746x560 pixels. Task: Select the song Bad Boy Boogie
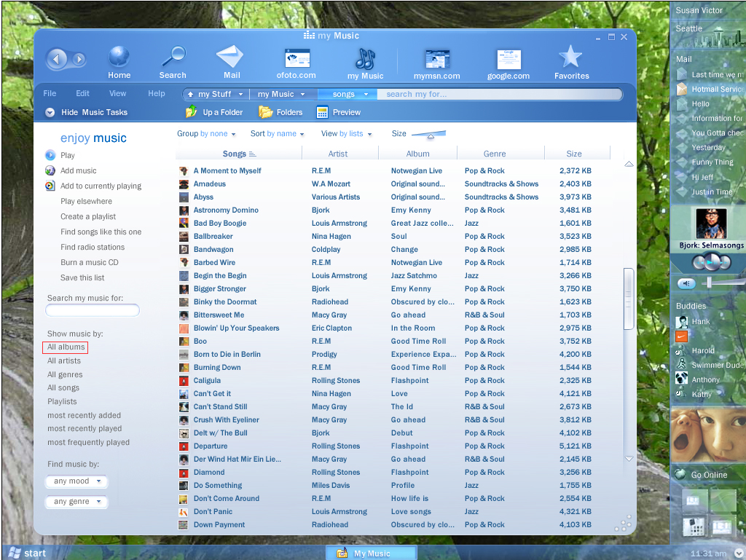point(220,223)
